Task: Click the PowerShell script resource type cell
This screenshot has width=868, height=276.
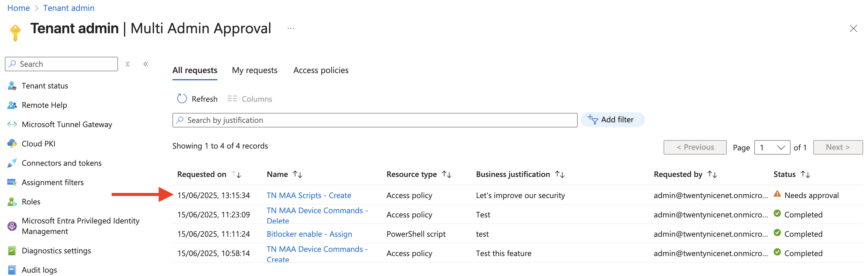Action: (x=416, y=234)
